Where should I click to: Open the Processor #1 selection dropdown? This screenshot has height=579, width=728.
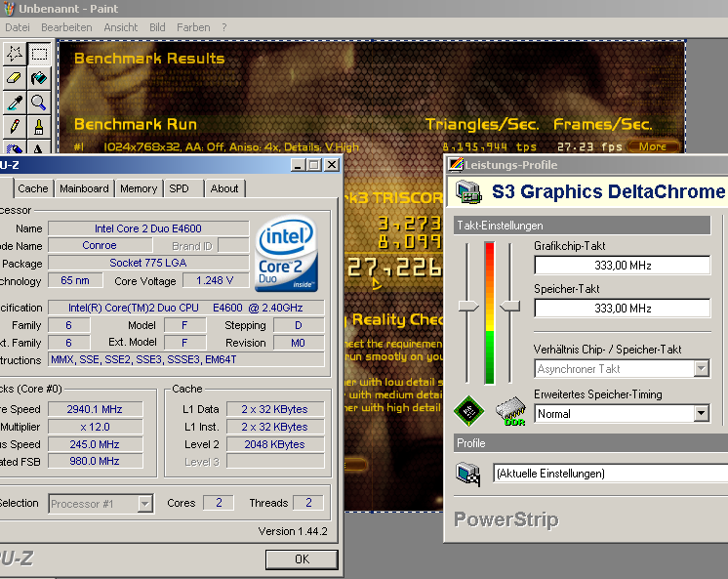101,504
